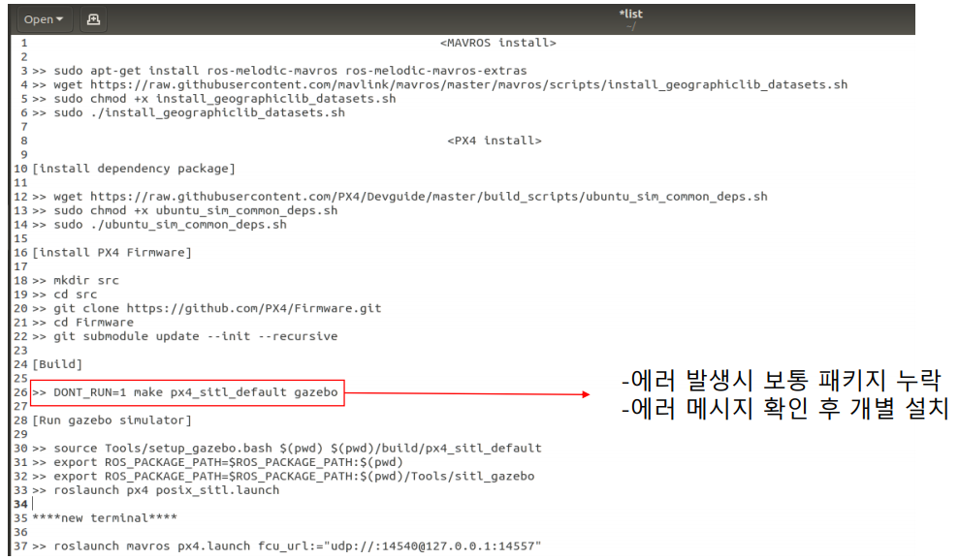The width and height of the screenshot is (959, 560).
Task: Click line sudo chmod +x install_geographiclib_datasets.sh
Action: (214, 99)
